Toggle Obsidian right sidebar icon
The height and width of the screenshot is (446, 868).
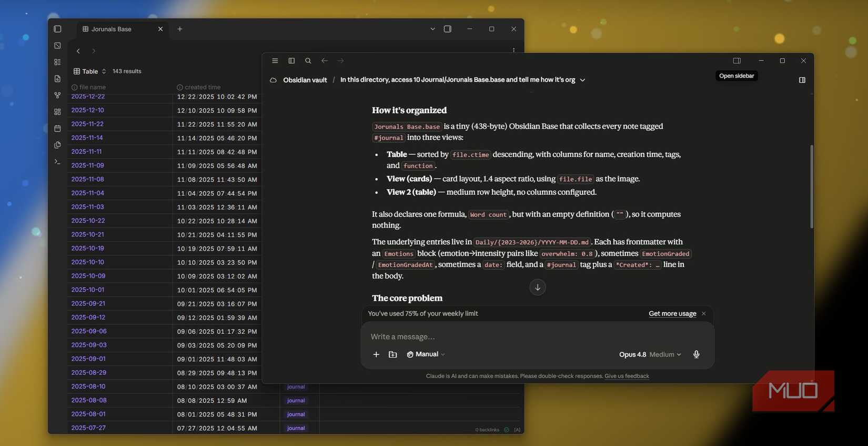[448, 29]
